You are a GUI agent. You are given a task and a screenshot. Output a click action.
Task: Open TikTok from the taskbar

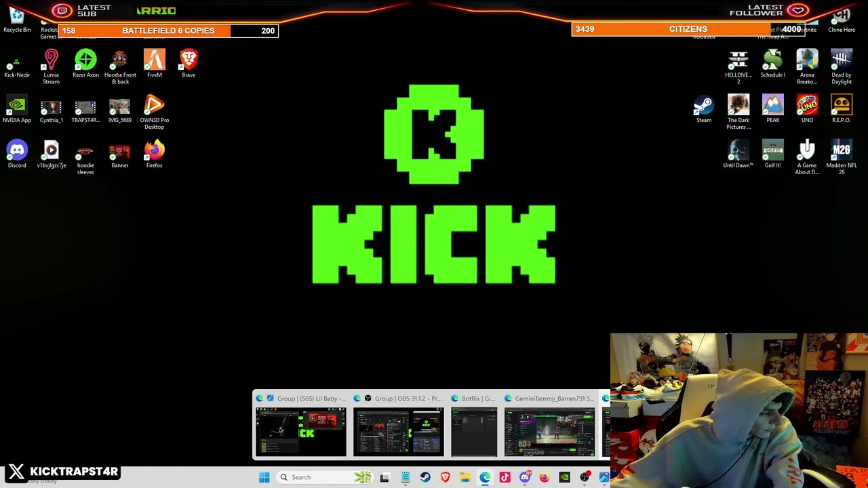(x=505, y=477)
